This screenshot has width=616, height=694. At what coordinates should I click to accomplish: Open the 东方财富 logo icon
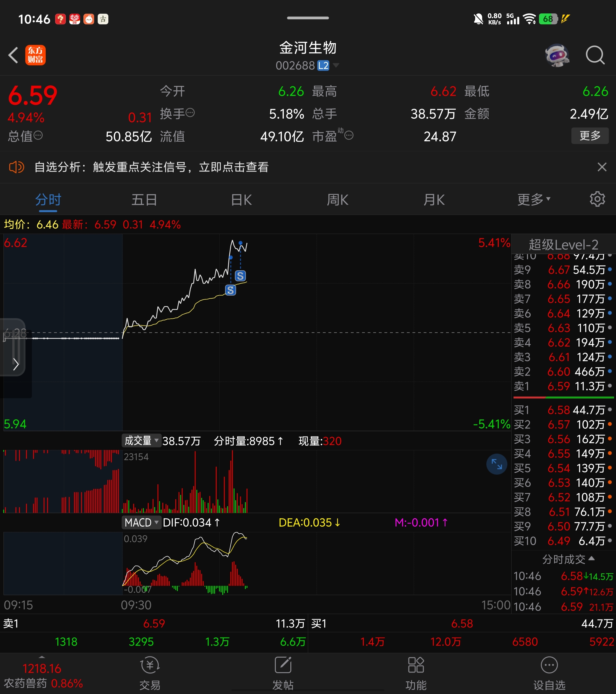pos(35,55)
